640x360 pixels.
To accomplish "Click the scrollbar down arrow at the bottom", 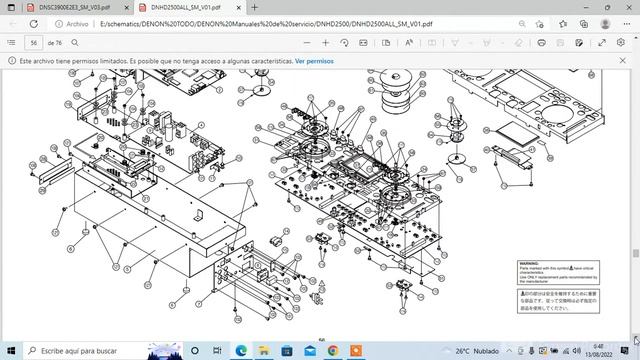I will 636,338.
